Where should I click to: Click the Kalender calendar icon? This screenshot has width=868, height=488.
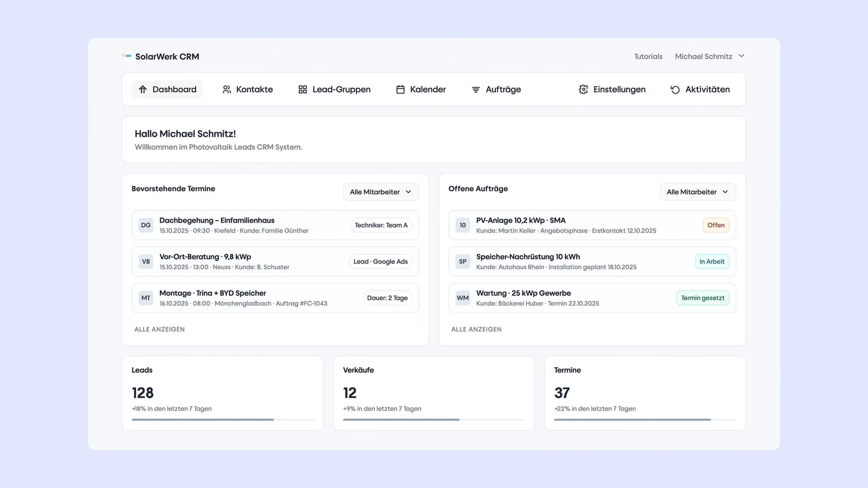pos(400,89)
